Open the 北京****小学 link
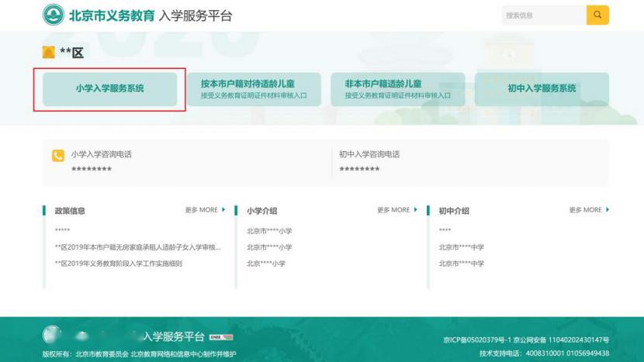The height and width of the screenshot is (362, 644). coord(266,264)
